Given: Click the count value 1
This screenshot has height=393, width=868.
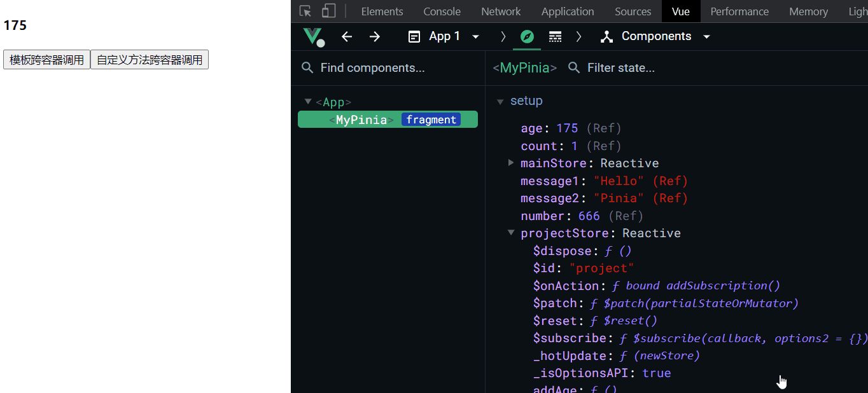Looking at the screenshot, I should point(575,146).
